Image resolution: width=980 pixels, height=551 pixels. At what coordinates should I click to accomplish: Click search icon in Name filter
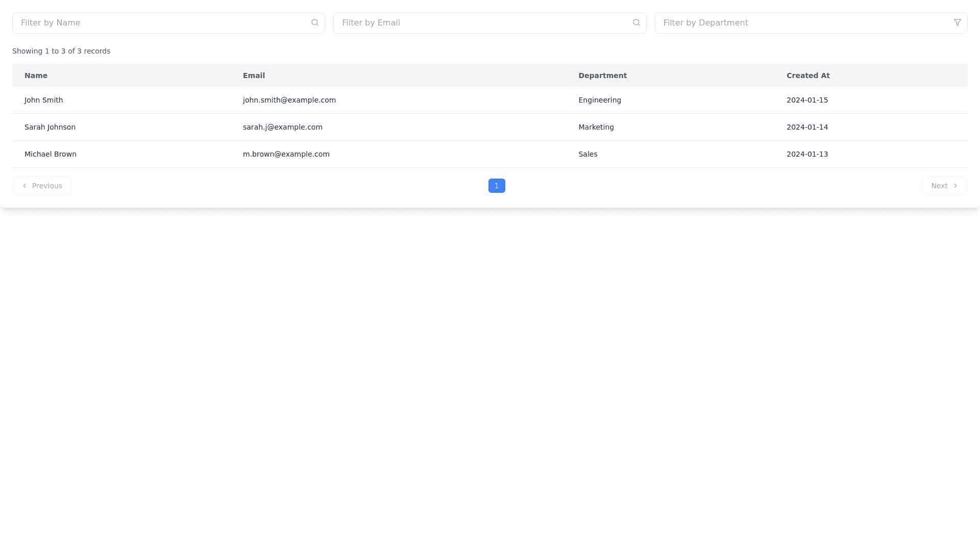(x=315, y=22)
